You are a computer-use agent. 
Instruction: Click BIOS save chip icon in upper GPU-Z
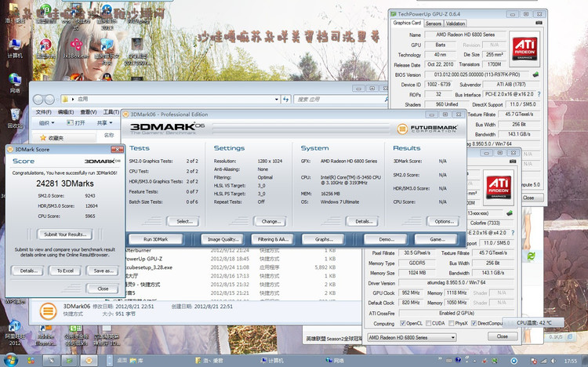point(535,74)
